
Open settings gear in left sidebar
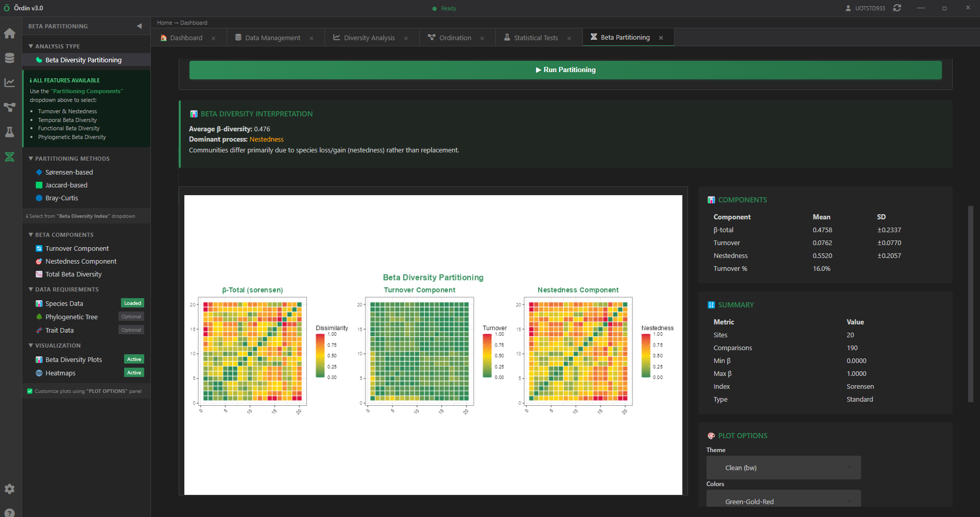click(10, 489)
